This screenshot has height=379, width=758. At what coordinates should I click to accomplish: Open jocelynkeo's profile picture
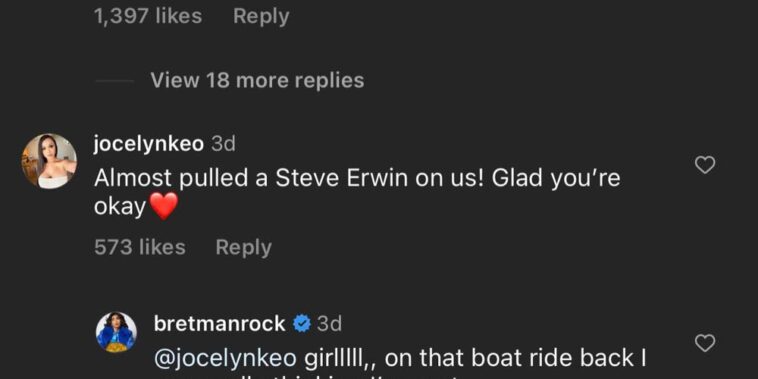pyautogui.click(x=49, y=161)
